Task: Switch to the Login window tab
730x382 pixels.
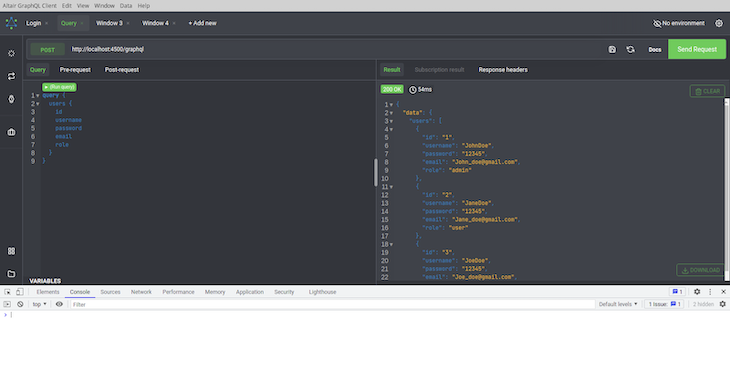Action: (34, 23)
